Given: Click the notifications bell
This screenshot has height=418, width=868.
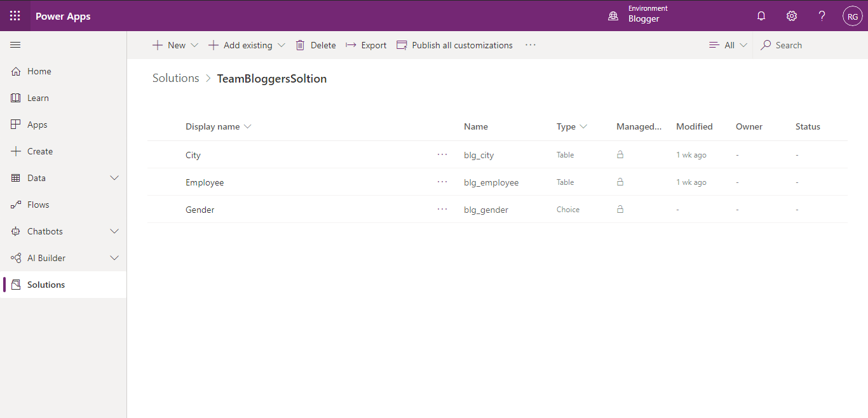Looking at the screenshot, I should [x=761, y=15].
